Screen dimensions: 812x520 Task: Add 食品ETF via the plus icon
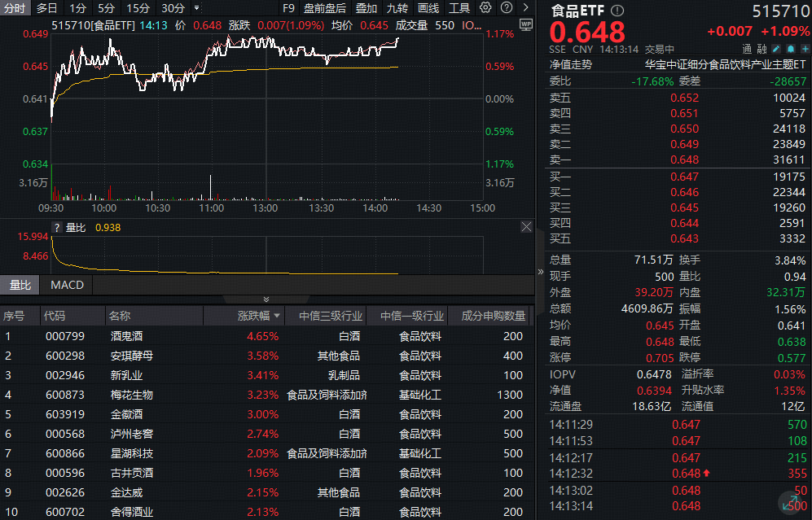(x=805, y=49)
